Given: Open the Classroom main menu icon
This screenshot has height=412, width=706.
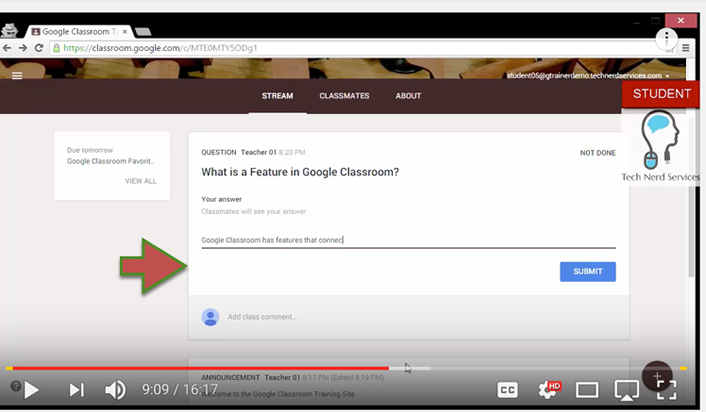Looking at the screenshot, I should pos(17,76).
